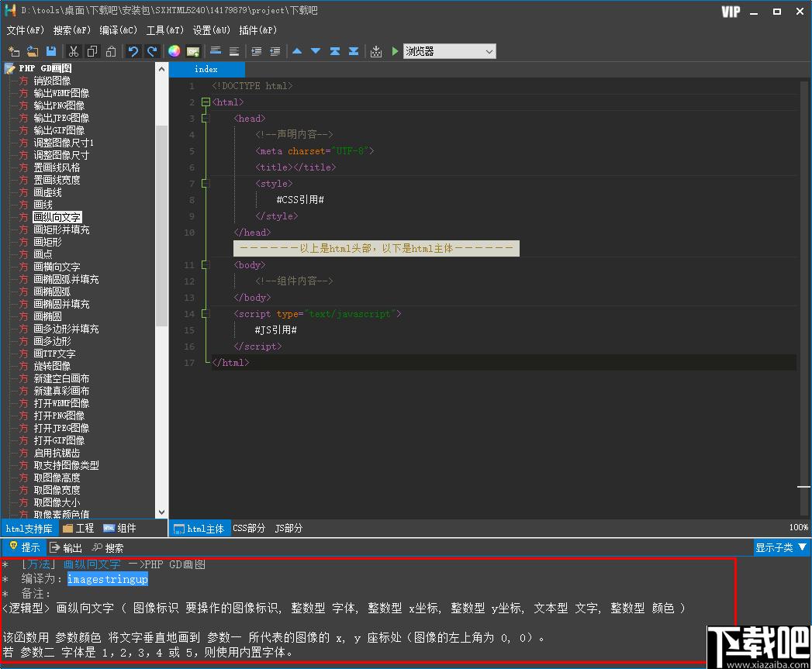Switch to the CSS部分 tab

tap(249, 528)
